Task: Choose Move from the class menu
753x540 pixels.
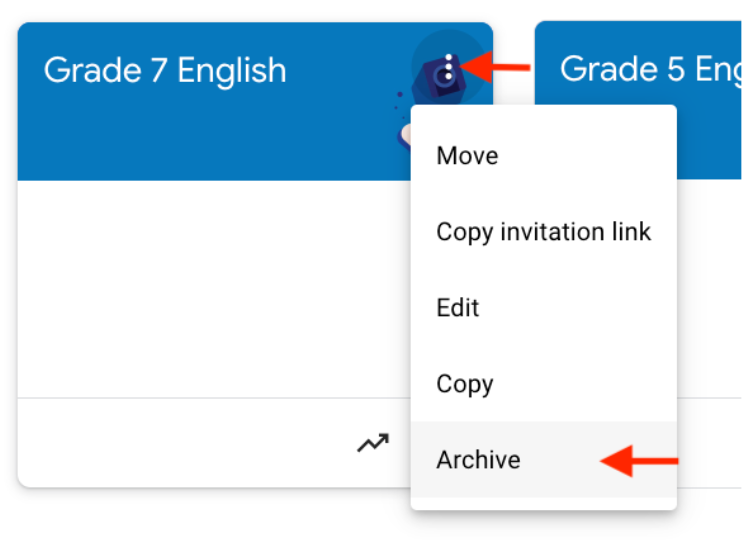Action: click(x=544, y=156)
